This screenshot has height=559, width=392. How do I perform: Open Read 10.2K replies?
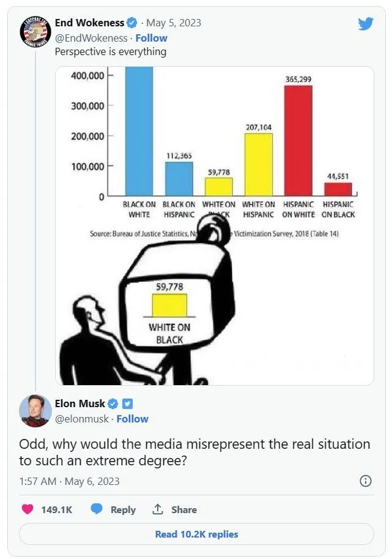click(x=196, y=534)
